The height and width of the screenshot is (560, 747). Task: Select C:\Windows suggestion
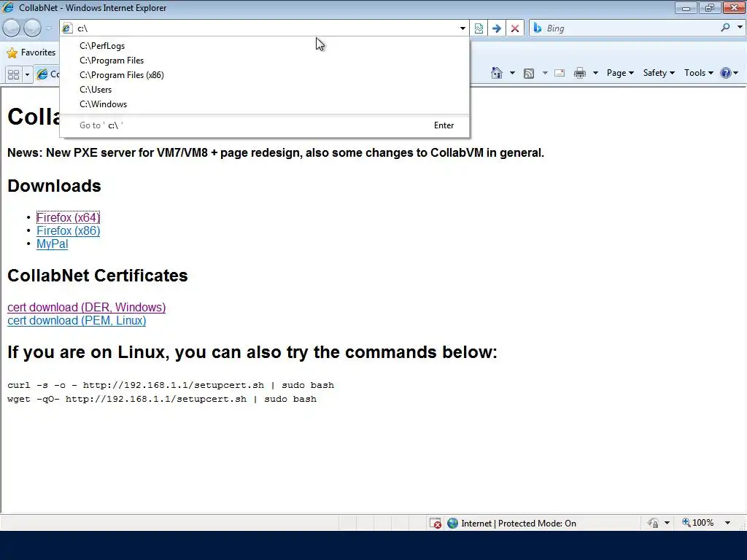[264, 104]
